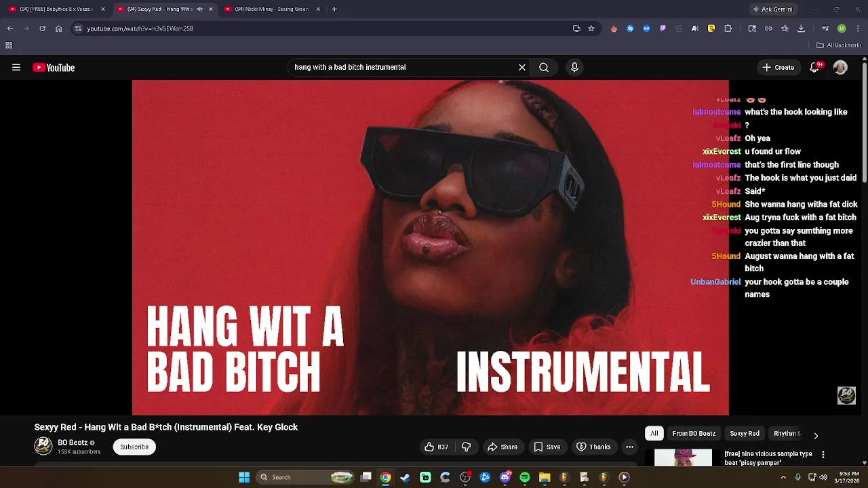This screenshot has height=488, width=868.
Task: Open the BO Beatz channel avatar
Action: [x=43, y=446]
